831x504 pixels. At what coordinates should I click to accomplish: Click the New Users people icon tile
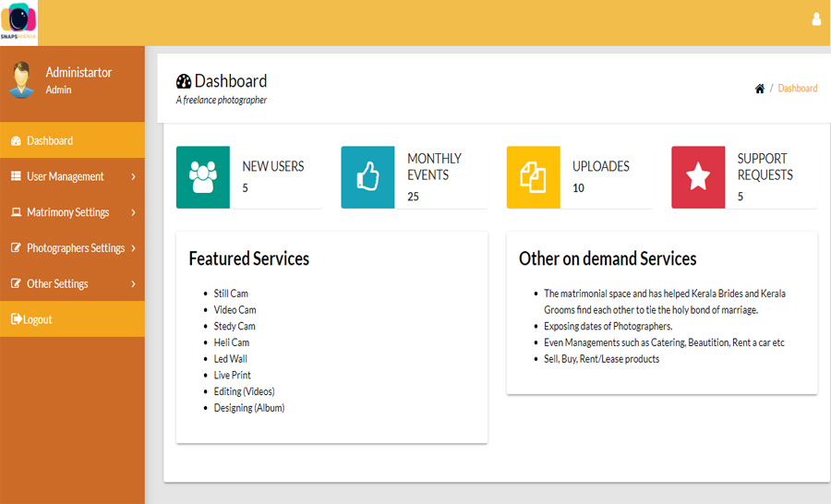[x=202, y=176]
